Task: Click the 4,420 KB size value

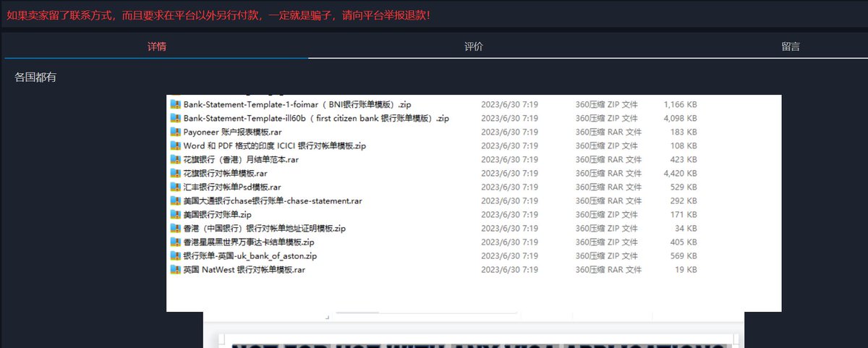Action: pyautogui.click(x=680, y=173)
